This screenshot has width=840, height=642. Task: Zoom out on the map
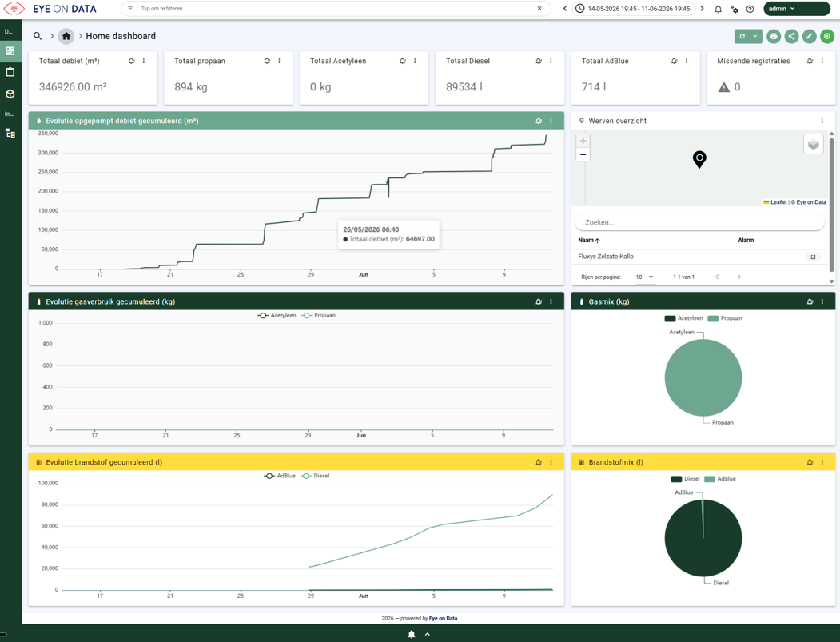tap(583, 154)
